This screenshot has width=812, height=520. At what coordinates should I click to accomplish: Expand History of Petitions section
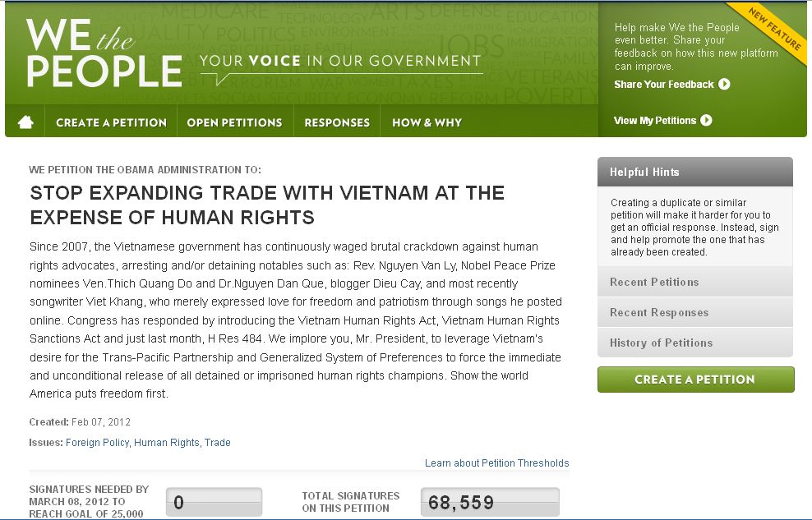tap(694, 343)
